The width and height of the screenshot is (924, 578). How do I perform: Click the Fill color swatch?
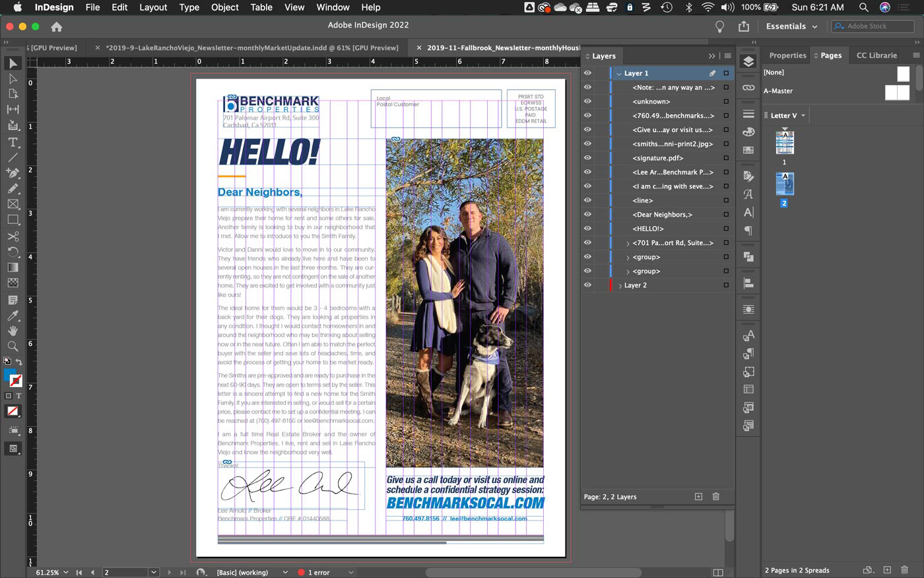(10, 375)
